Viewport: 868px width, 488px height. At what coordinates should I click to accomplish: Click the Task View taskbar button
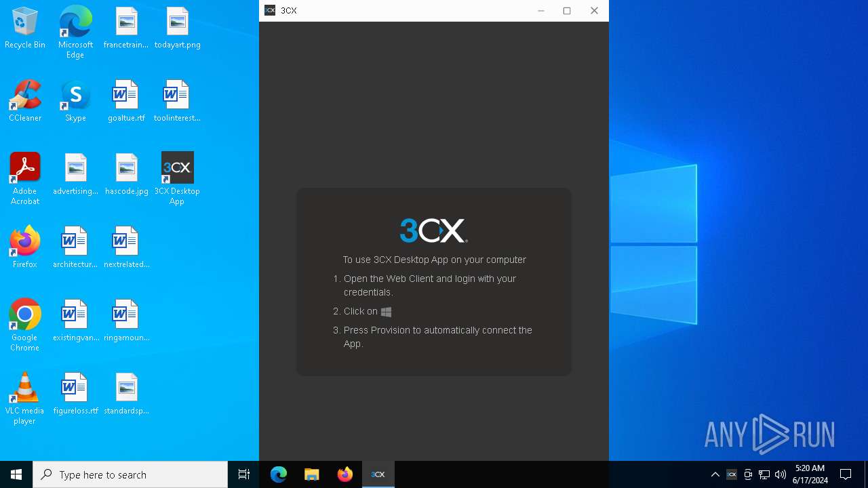[244, 474]
